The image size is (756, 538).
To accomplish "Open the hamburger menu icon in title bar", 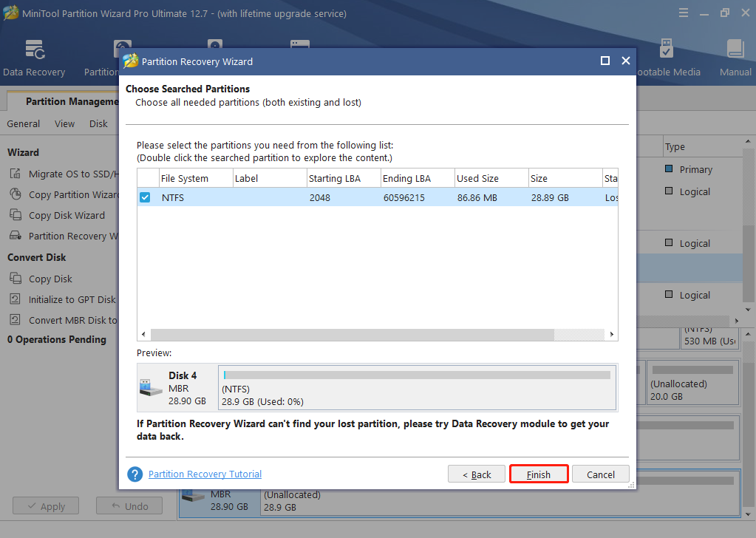I will click(683, 13).
